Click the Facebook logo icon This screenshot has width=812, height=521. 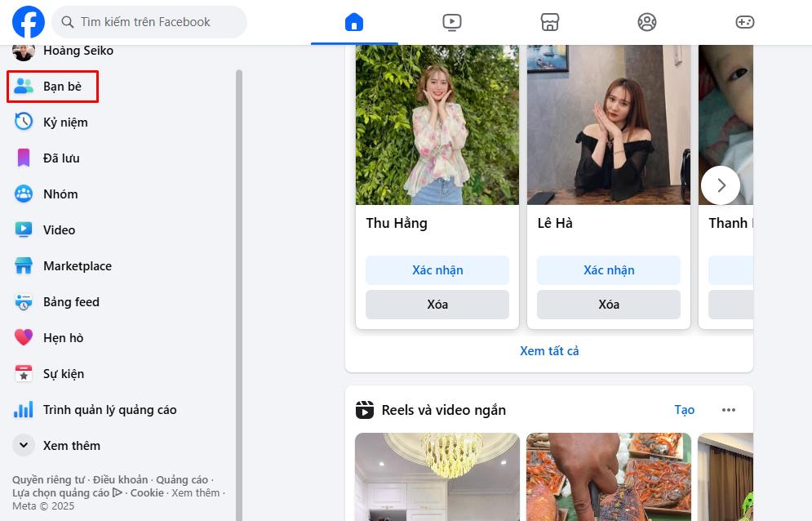(x=29, y=22)
